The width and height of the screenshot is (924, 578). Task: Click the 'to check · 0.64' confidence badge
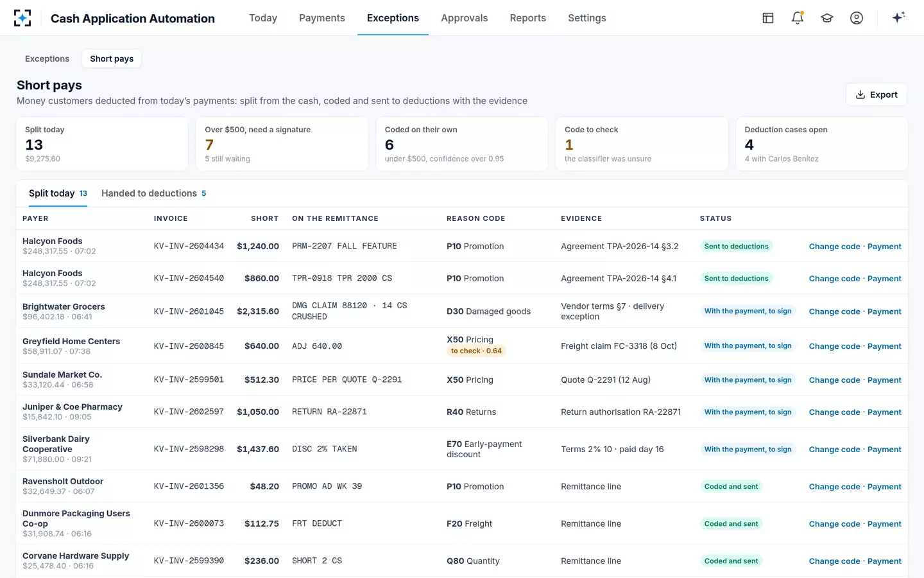476,351
